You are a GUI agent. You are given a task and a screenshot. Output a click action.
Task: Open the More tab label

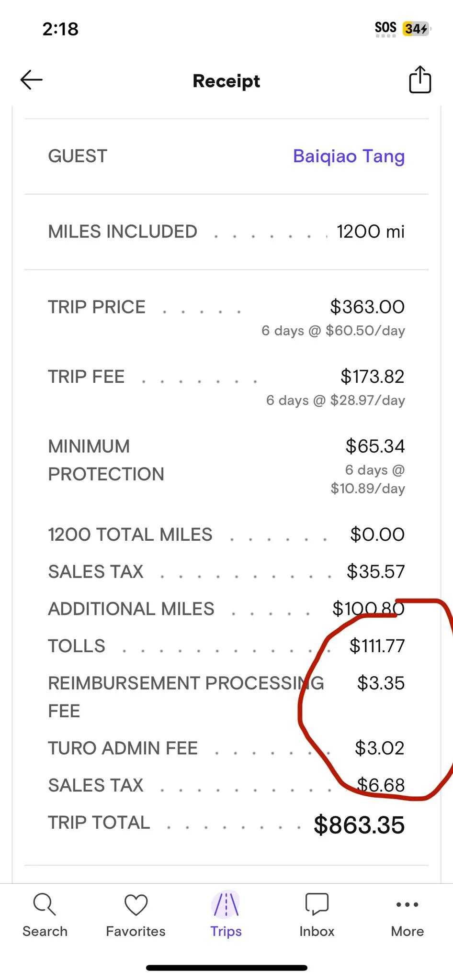click(x=408, y=931)
